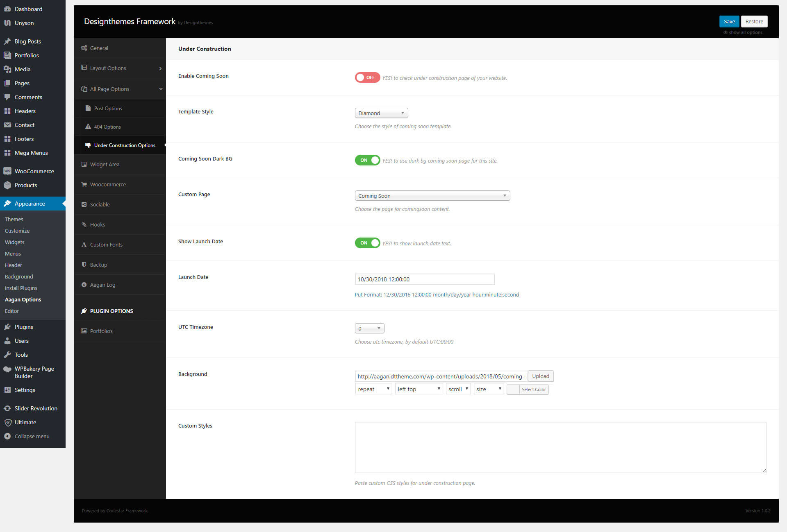Viewport: 787px width, 532px height.
Task: Turn off Coming Soon Dark BG switch
Action: (x=367, y=160)
